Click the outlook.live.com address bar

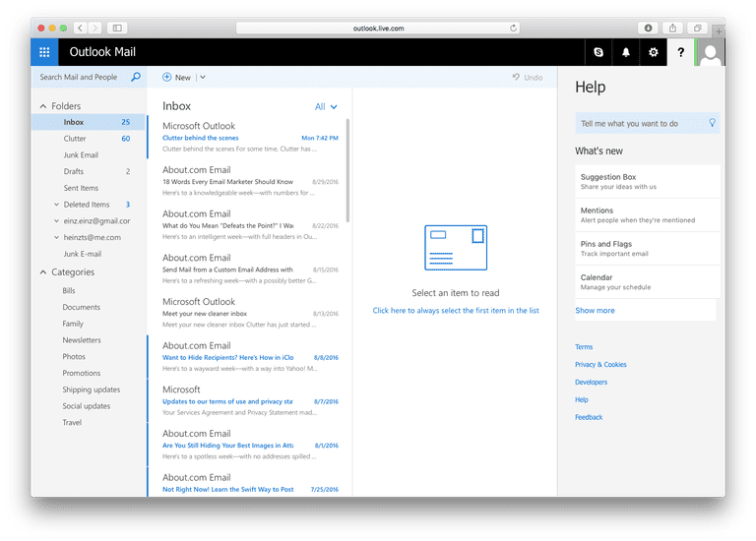pos(378,28)
